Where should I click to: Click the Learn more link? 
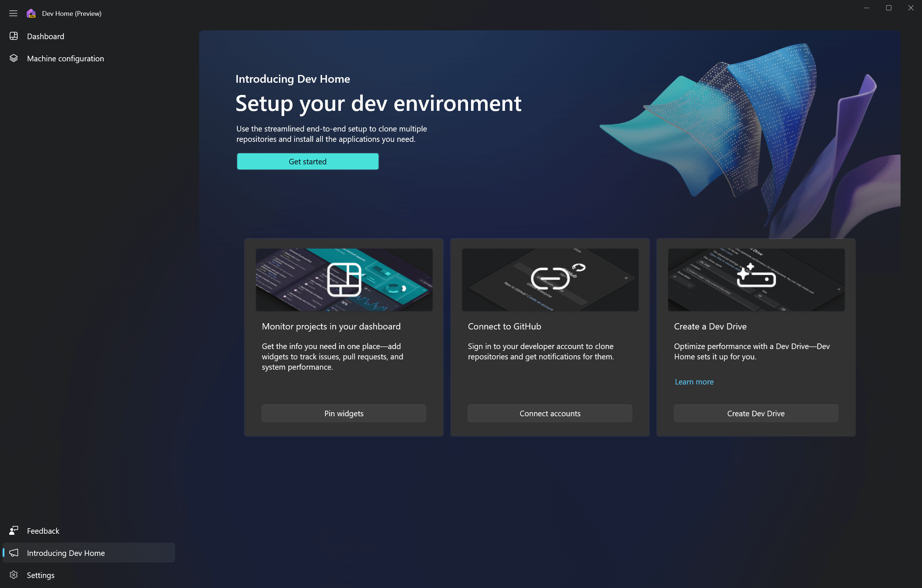click(x=694, y=381)
